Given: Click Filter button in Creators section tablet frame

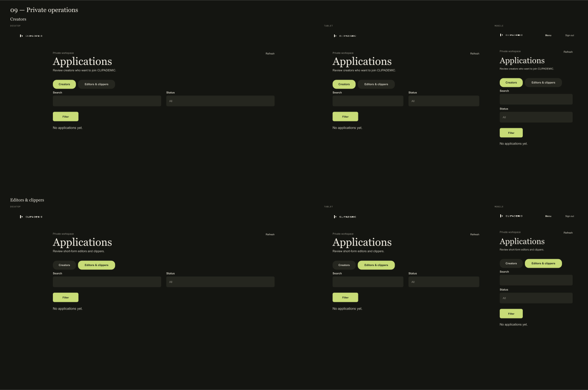Looking at the screenshot, I should pyautogui.click(x=345, y=116).
